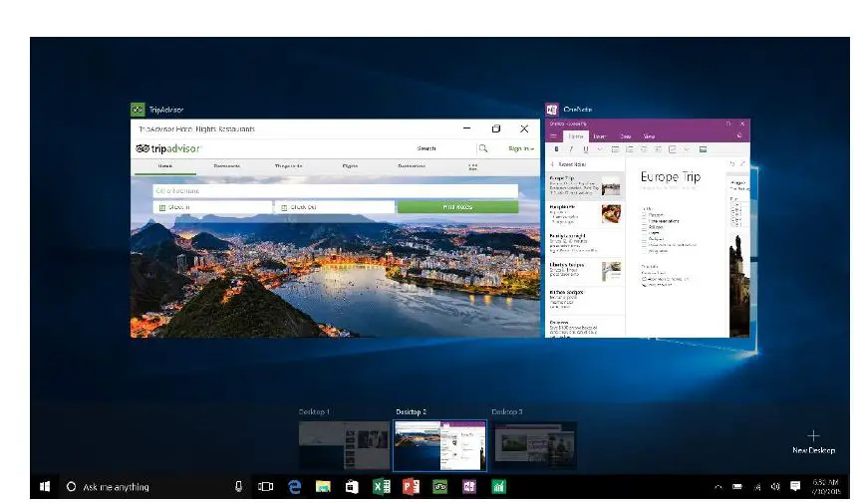This screenshot has height=504, width=858.
Task: Select the Things to do tab
Action: pyautogui.click(x=288, y=165)
